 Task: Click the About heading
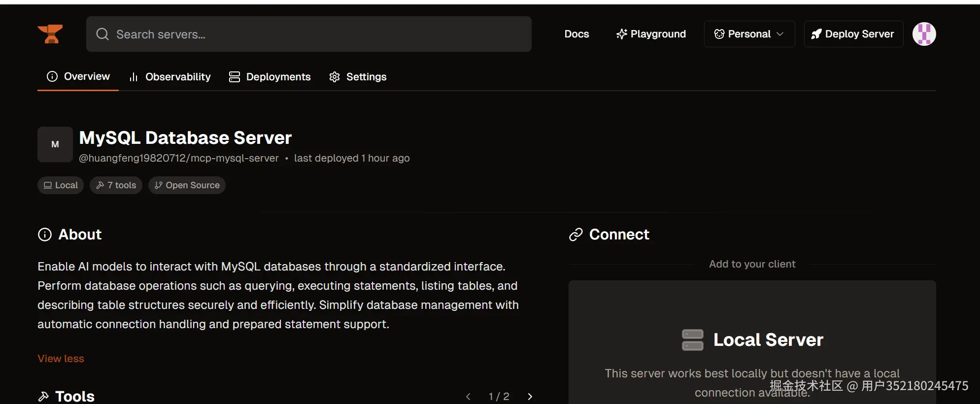(80, 235)
